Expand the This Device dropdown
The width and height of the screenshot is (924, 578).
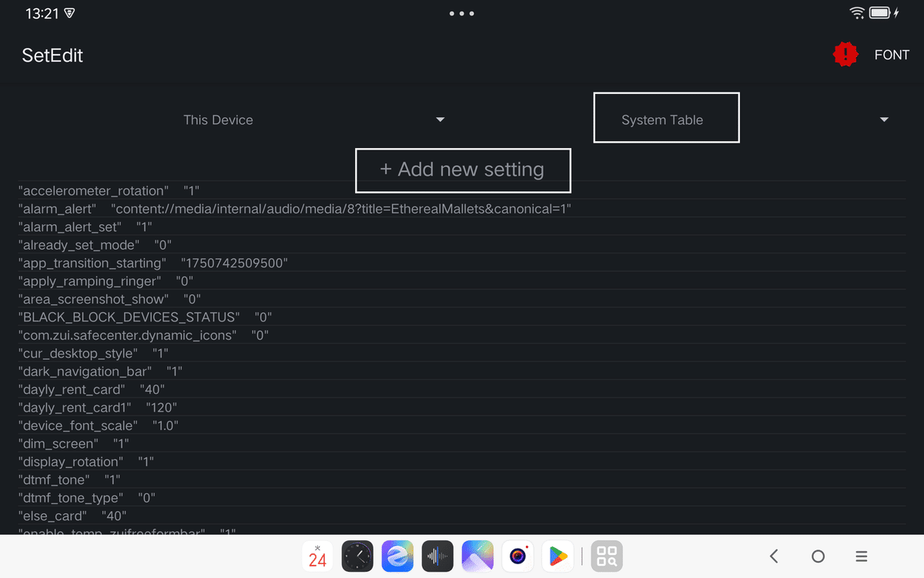(310, 119)
